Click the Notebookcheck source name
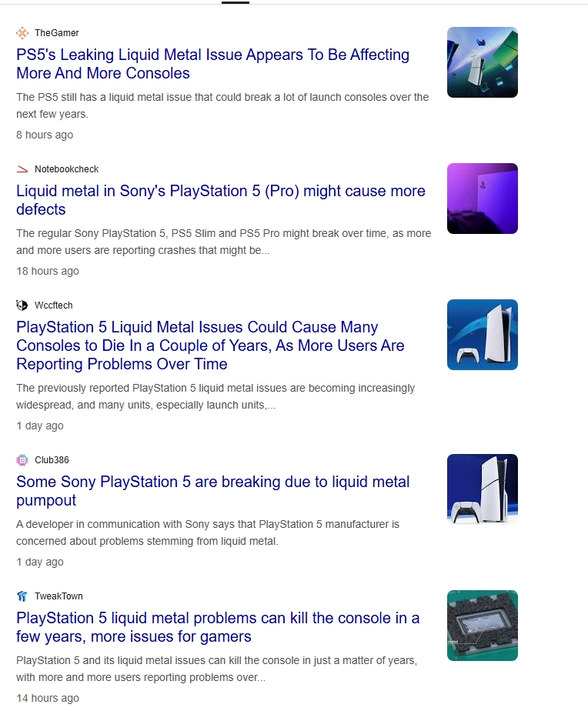Viewport: 588px width, 711px height. click(67, 169)
